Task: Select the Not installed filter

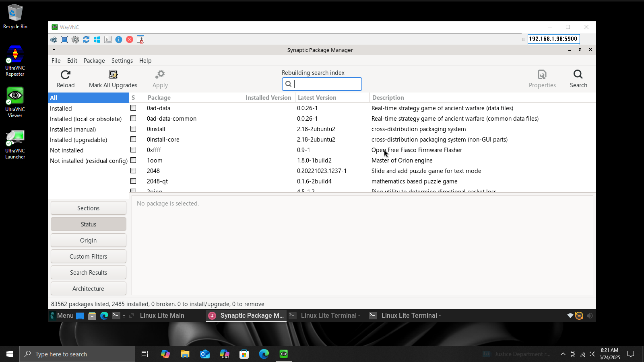Action: point(89,150)
